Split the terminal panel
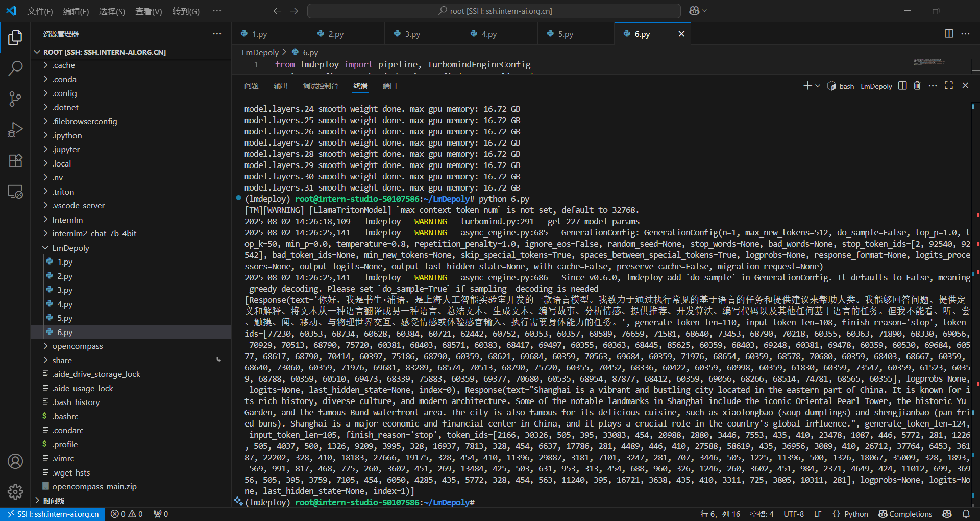This screenshot has width=980, height=521. [x=902, y=86]
